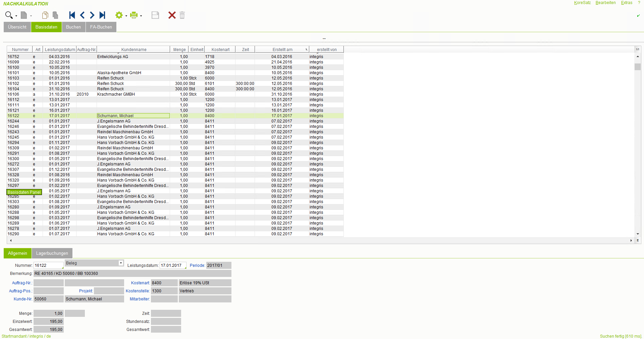644x339 pixels.
Task: Go to the next record
Action: (92, 15)
